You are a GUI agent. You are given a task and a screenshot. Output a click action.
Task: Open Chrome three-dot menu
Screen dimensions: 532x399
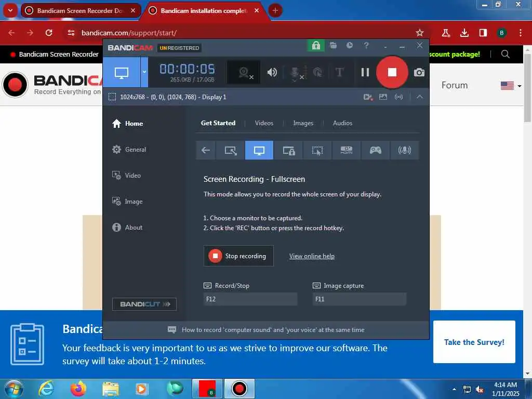point(521,33)
